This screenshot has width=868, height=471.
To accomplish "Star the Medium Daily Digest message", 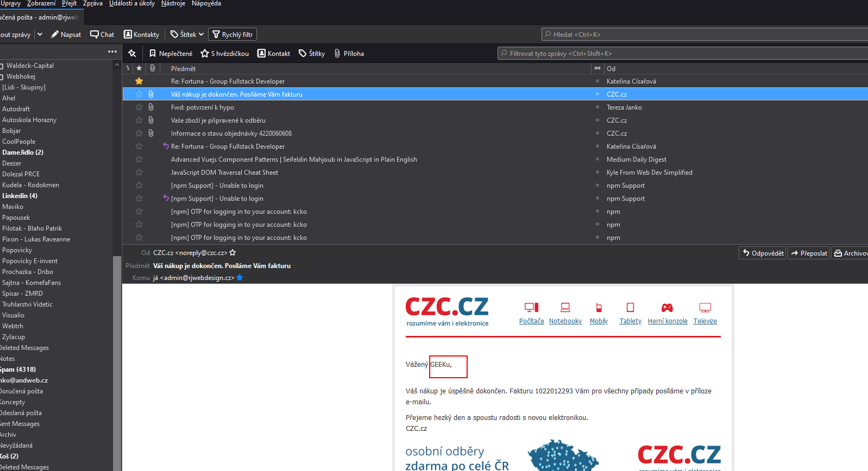I will click(139, 160).
